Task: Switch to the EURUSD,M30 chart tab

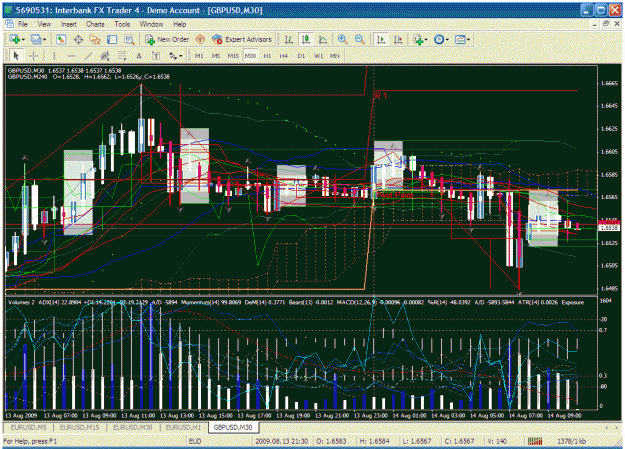Action: pyautogui.click(x=133, y=427)
